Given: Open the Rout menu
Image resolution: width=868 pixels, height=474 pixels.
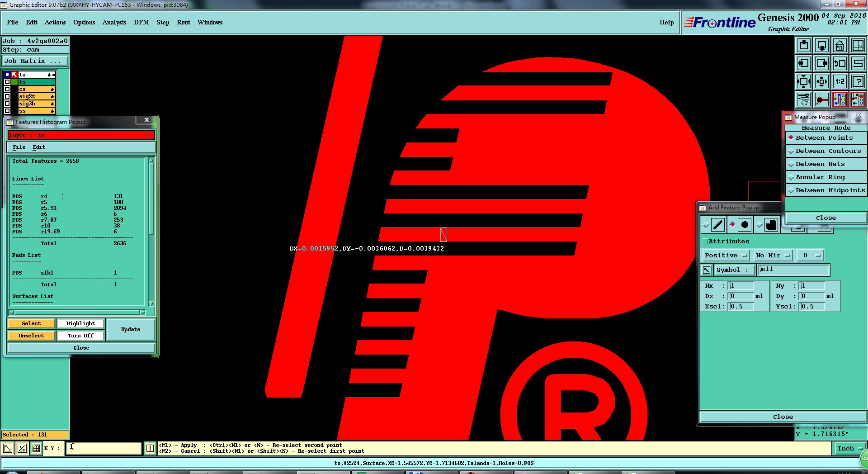Looking at the screenshot, I should [x=184, y=23].
